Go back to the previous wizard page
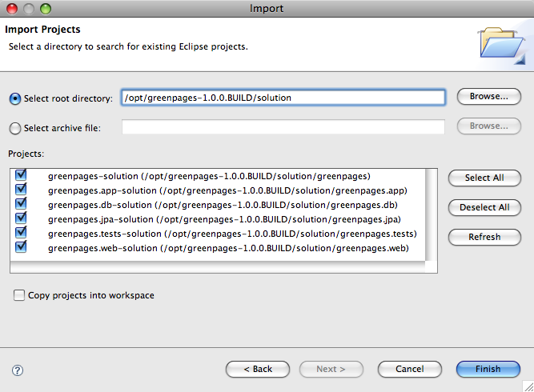Viewport: 534px width, 392px height. pos(257,369)
